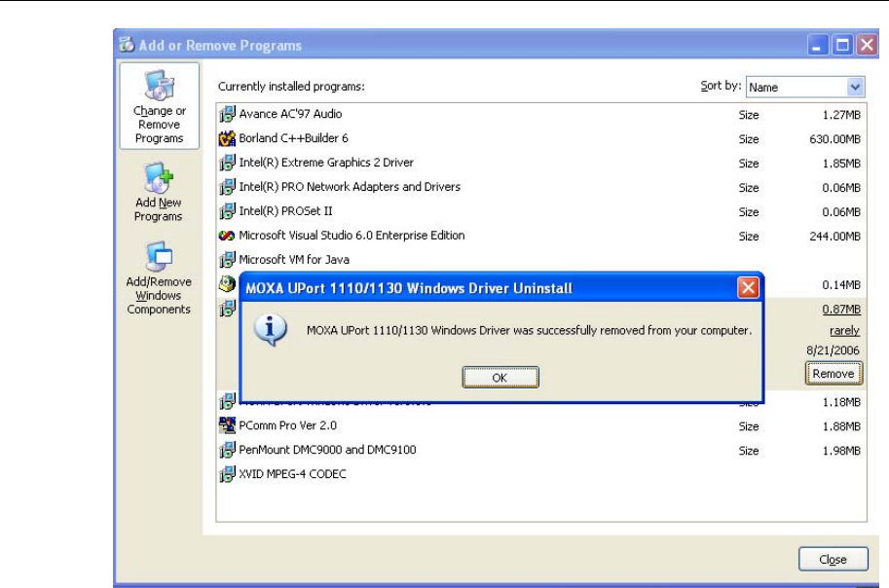This screenshot has width=889, height=588.
Task: Click the PComm Pro Ver 2.0 icon
Action: [x=227, y=425]
